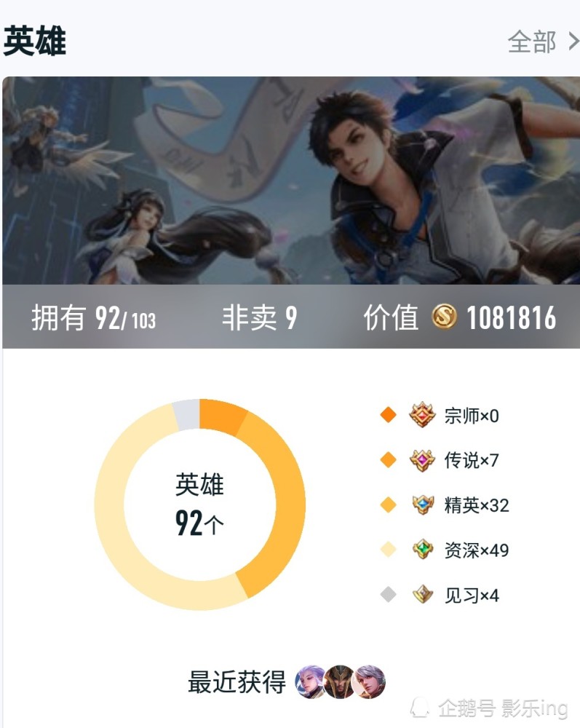Click the gray 见习 legend diamond
The width and height of the screenshot is (580, 728).
point(388,594)
